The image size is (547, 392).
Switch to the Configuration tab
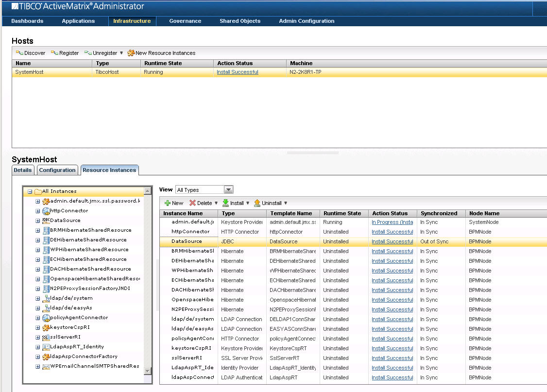coord(57,170)
